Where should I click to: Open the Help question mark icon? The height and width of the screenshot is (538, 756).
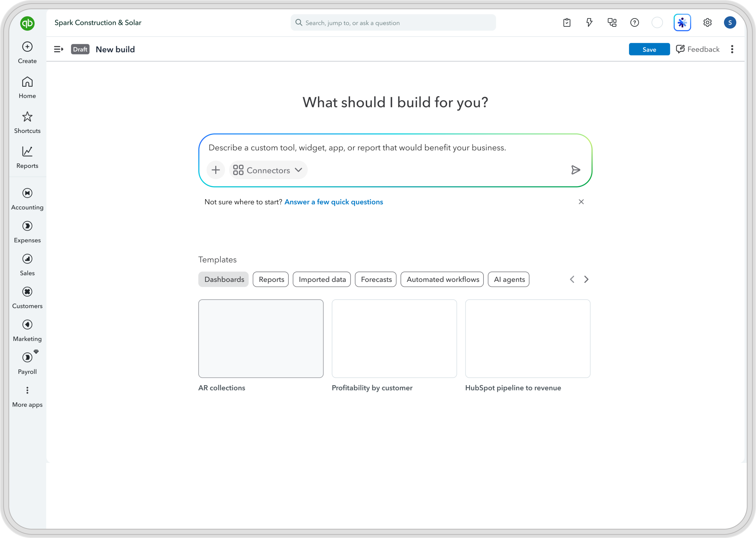634,23
